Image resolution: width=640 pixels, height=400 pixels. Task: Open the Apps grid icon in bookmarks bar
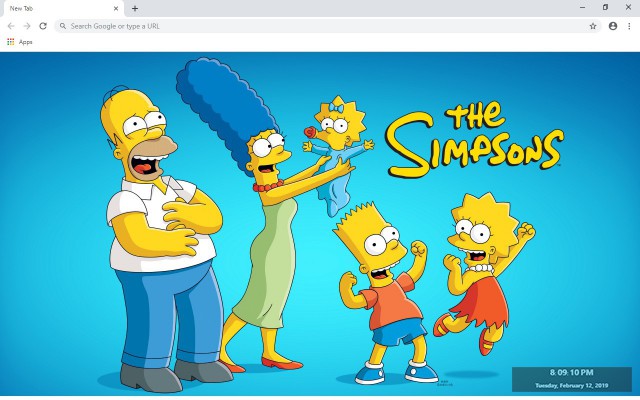tap(11, 42)
